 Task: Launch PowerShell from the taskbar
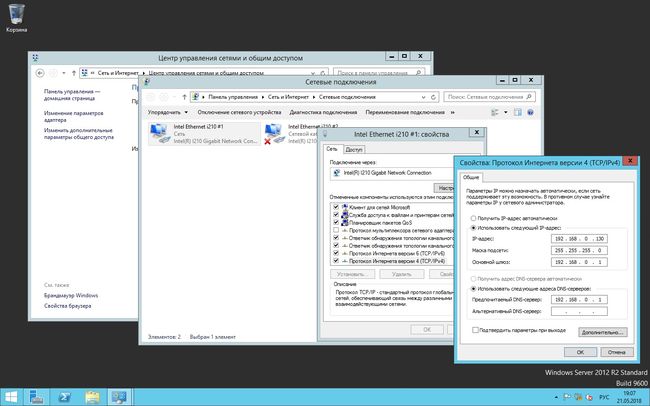point(64,397)
